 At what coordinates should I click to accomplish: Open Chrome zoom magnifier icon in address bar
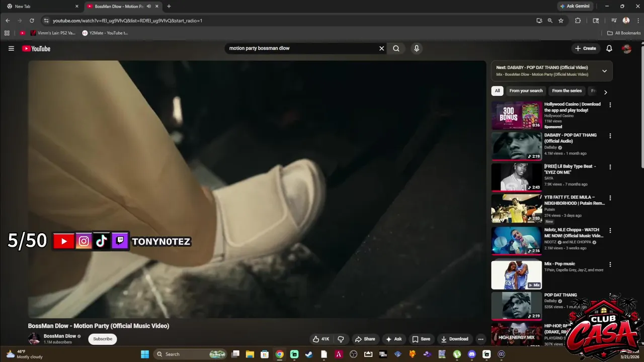click(x=550, y=21)
